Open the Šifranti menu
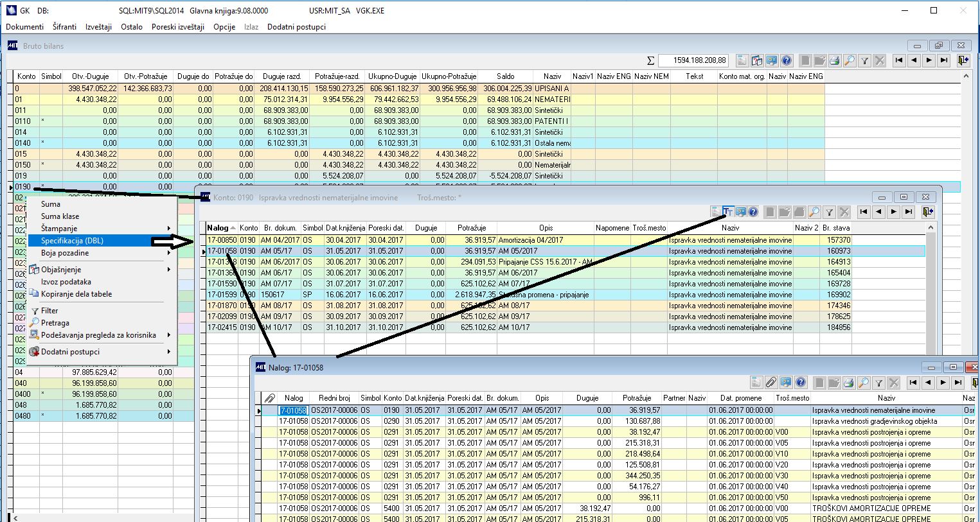980x522 pixels. pyautogui.click(x=63, y=27)
